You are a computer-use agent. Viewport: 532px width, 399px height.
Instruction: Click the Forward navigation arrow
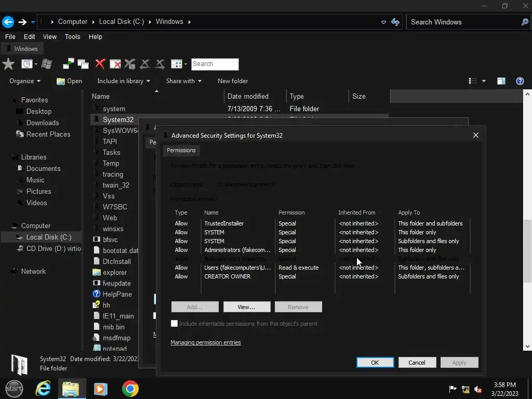pyautogui.click(x=22, y=22)
